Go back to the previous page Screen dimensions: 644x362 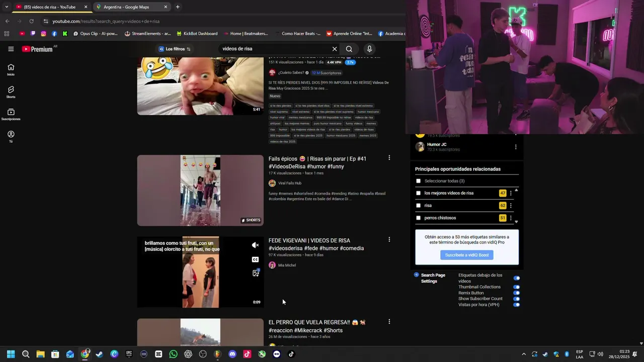pos(7,21)
